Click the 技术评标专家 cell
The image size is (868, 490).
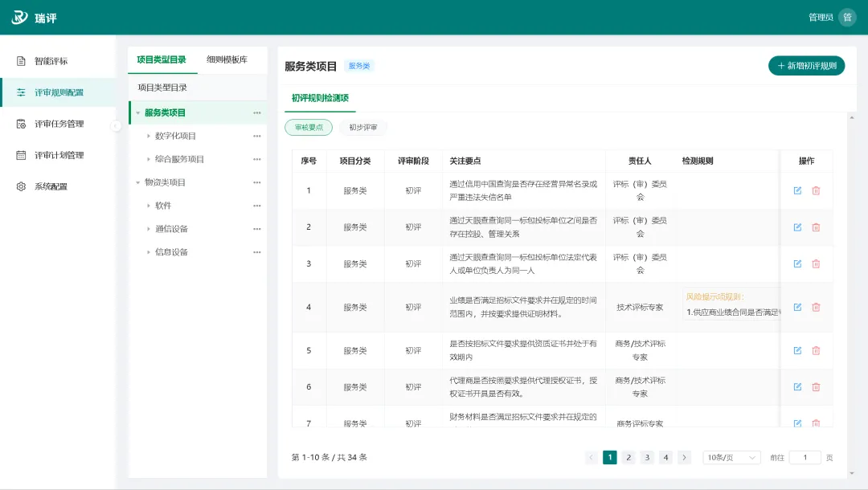tap(640, 307)
